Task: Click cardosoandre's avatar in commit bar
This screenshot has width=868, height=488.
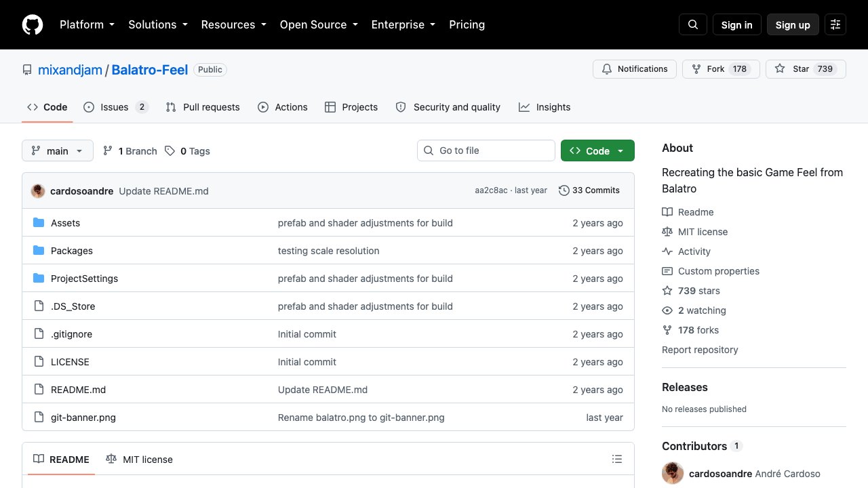Action: [38, 190]
